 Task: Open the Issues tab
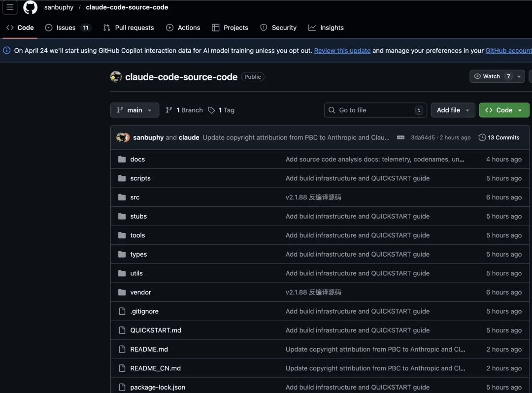click(x=68, y=28)
